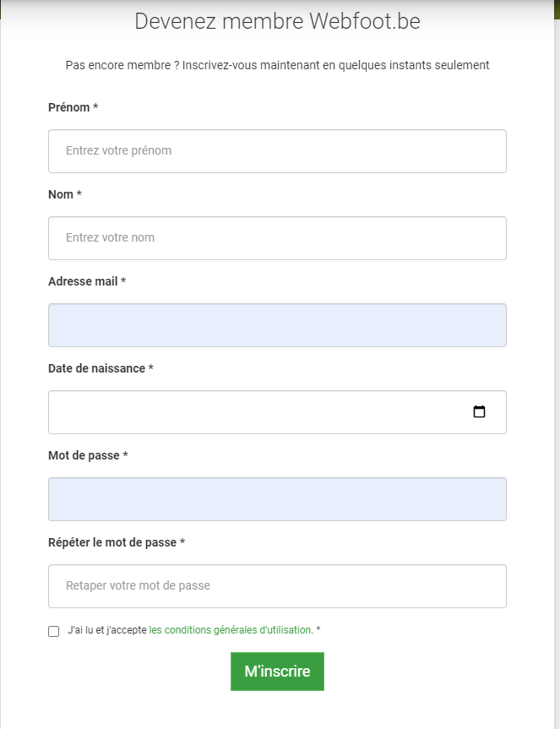The height and width of the screenshot is (729, 560).
Task: Select the Mot de passe input box
Action: coord(277,499)
